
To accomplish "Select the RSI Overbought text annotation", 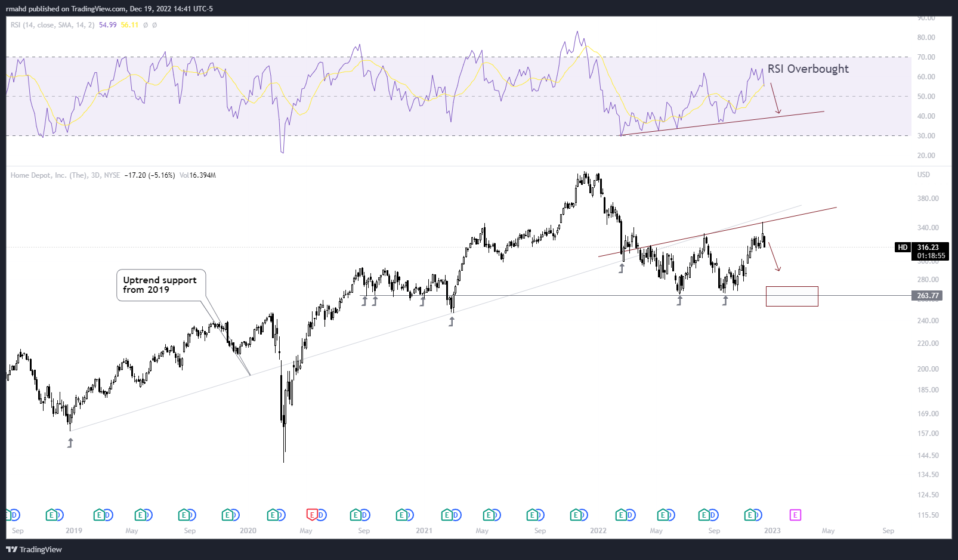I will (x=808, y=69).
